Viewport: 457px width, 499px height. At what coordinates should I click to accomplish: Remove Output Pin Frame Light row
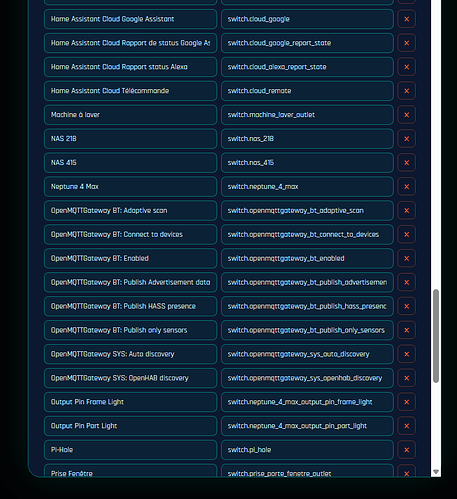click(x=406, y=402)
